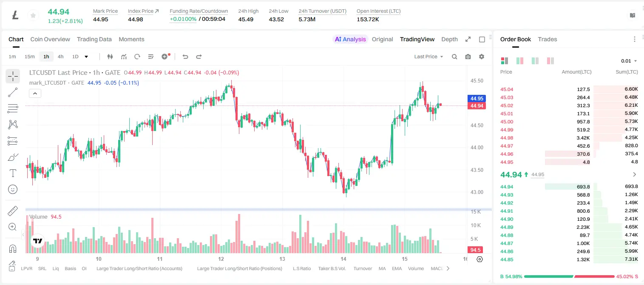Select the 4h timeframe button

pos(60,57)
